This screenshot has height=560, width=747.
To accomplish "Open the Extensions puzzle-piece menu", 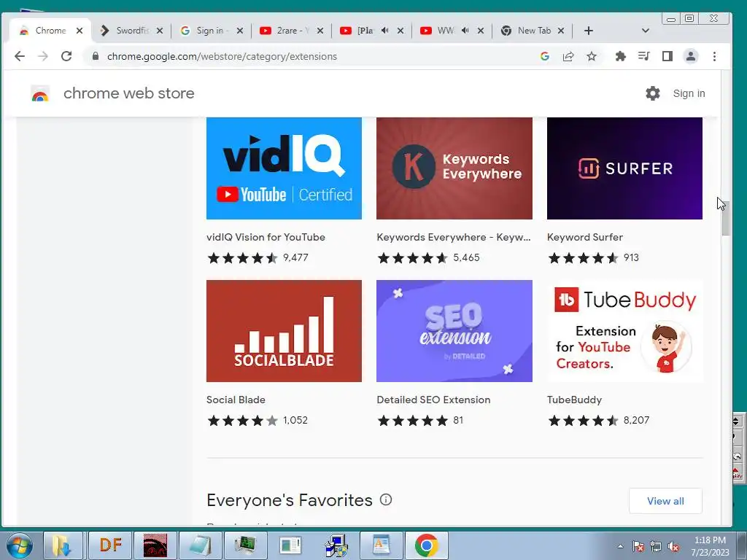I will (620, 56).
